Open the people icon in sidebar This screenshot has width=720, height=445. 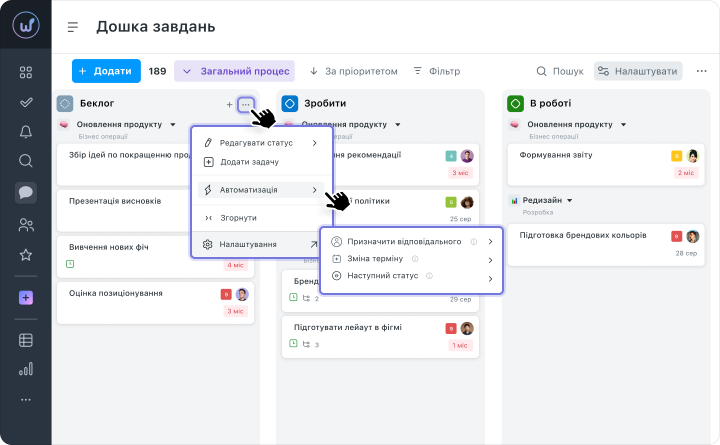click(x=26, y=225)
